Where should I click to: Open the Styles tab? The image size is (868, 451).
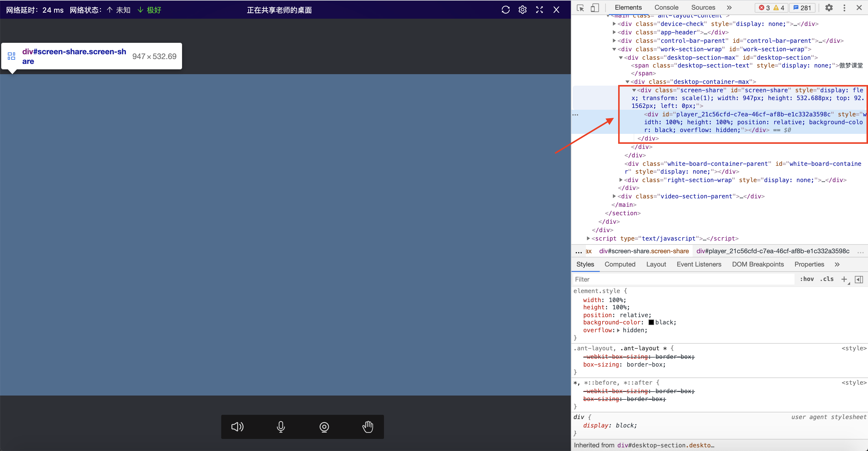585,264
